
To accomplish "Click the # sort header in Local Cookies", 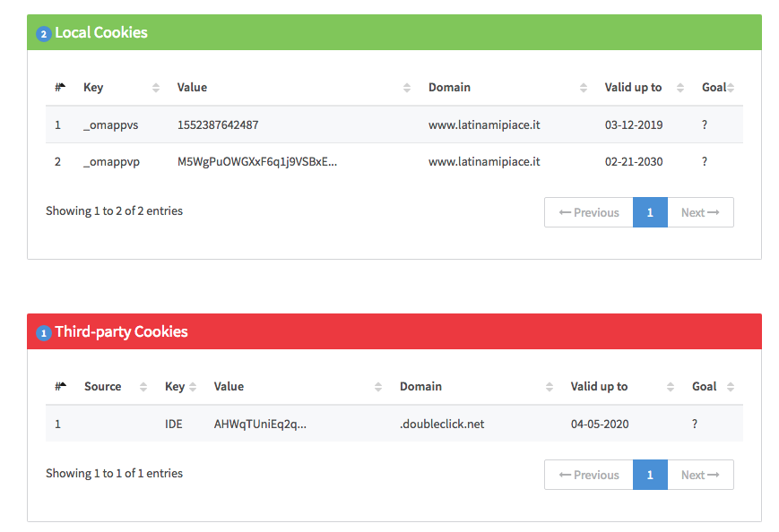I will (60, 88).
